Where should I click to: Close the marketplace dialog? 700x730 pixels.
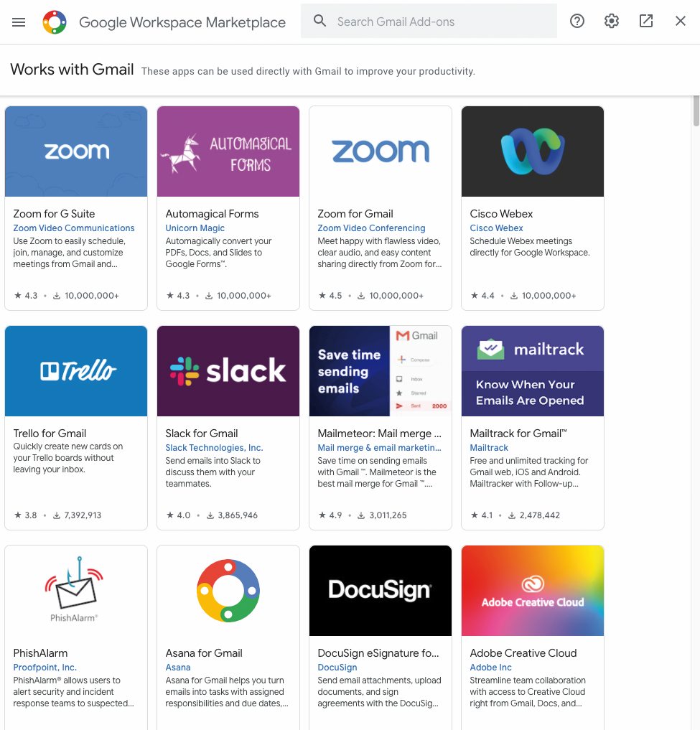pyautogui.click(x=681, y=21)
